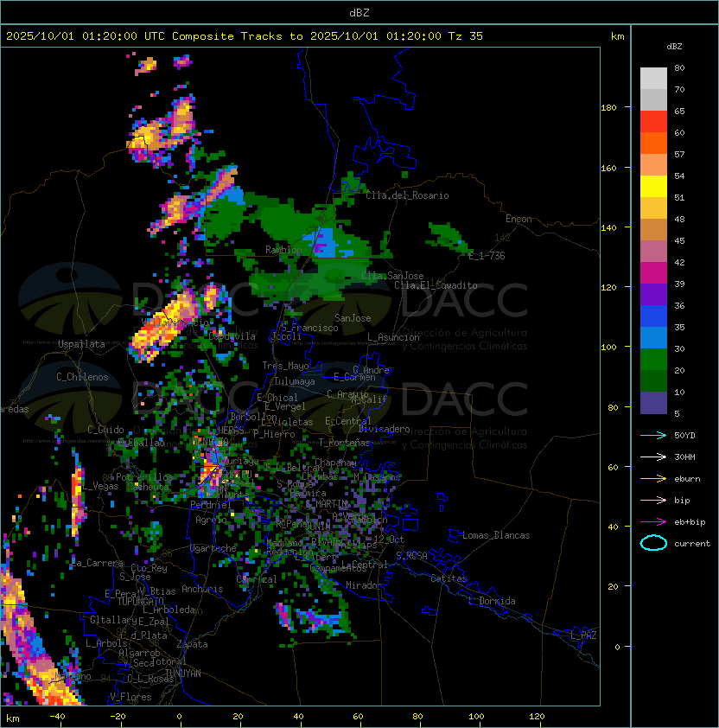Click the 'Uspallata' place label
The width and height of the screenshot is (719, 728).
[x=81, y=344]
